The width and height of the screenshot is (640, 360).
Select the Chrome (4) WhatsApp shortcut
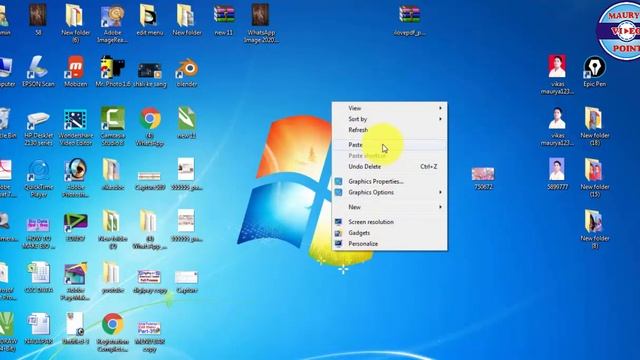[x=150, y=127]
